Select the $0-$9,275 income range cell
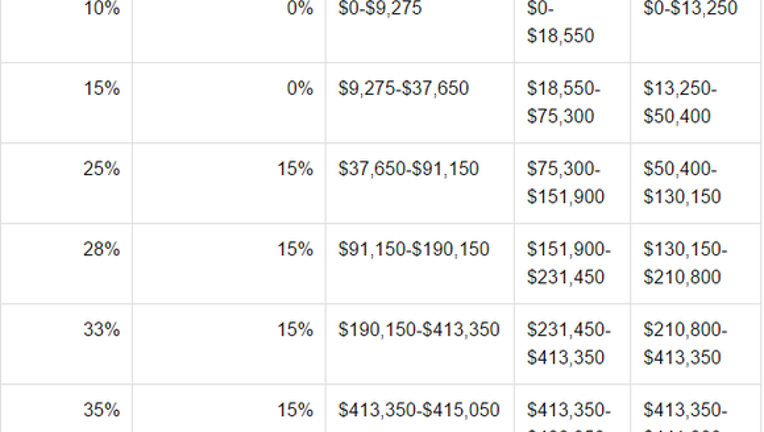This screenshot has width=764, height=432. point(420,31)
